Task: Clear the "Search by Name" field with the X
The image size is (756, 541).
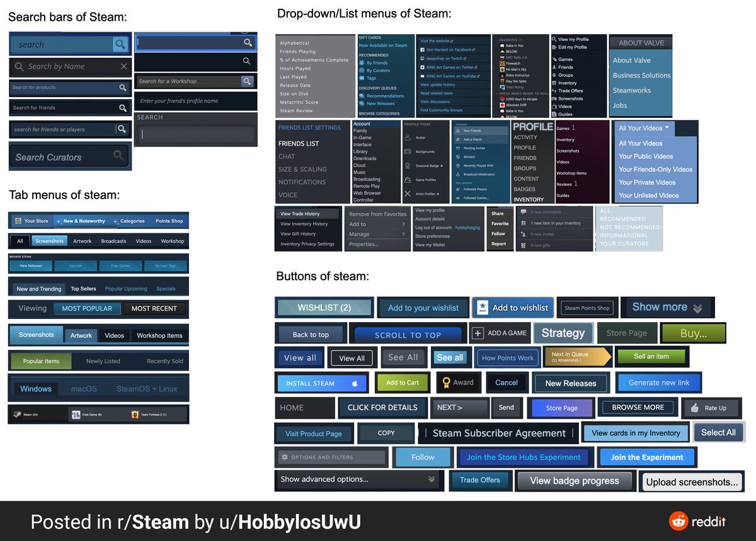Action: [x=123, y=66]
